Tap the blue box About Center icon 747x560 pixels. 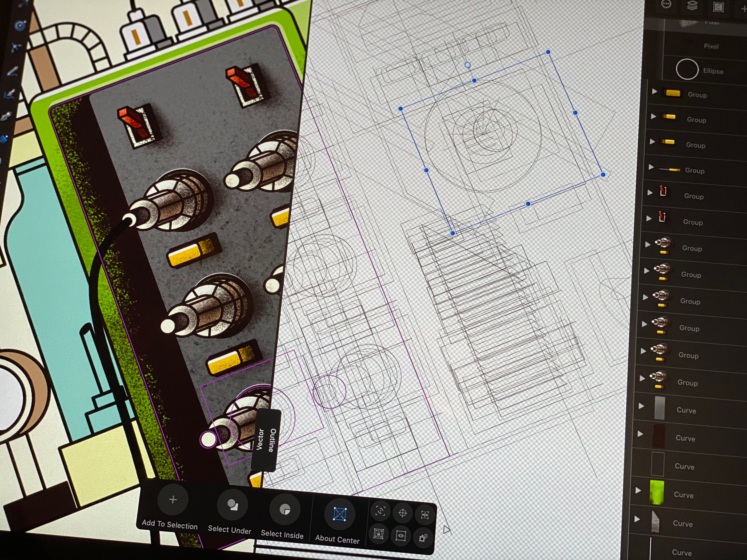pos(339,514)
